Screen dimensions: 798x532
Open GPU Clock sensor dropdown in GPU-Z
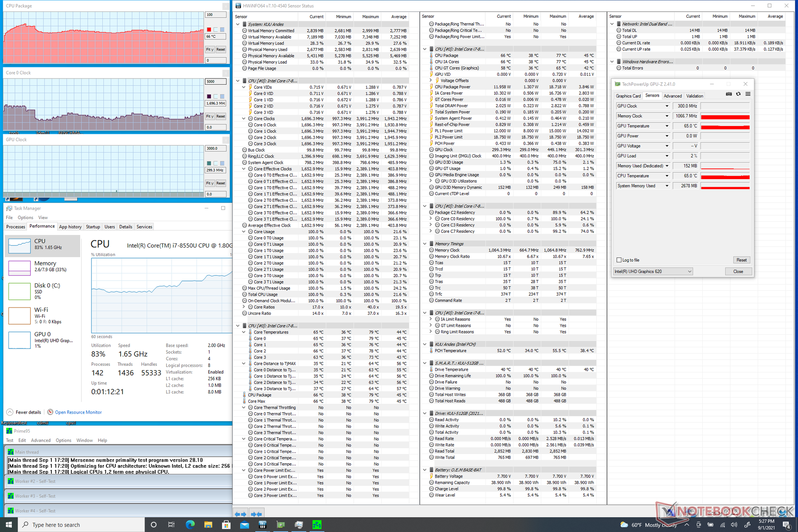(x=667, y=106)
